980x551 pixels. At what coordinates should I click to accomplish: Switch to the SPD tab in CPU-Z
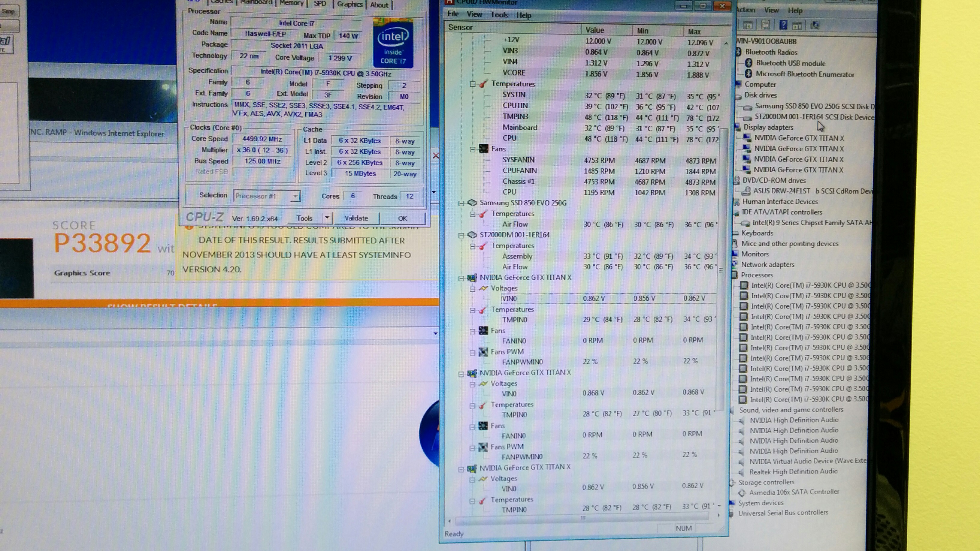(x=320, y=4)
